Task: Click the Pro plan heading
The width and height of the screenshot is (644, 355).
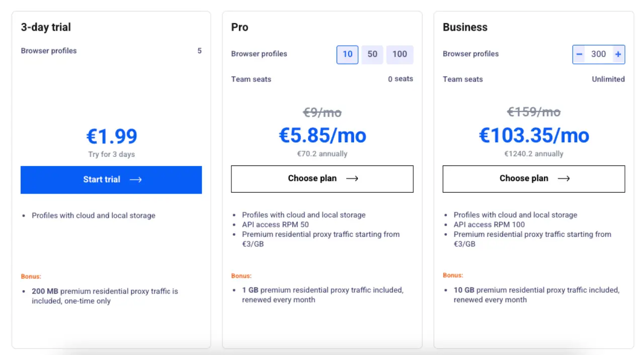Action: tap(240, 27)
